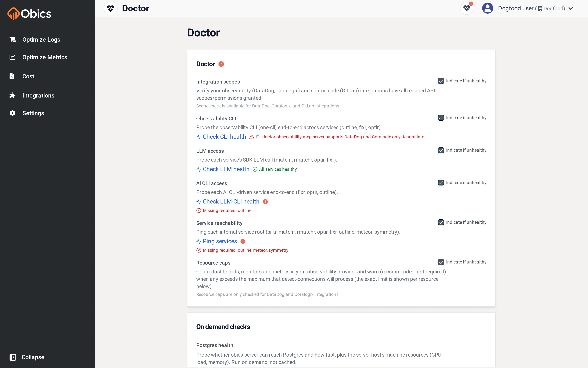The width and height of the screenshot is (588, 368).
Task: Toggle Indicate if unhealthy for AI CLI access
Action: (x=441, y=183)
